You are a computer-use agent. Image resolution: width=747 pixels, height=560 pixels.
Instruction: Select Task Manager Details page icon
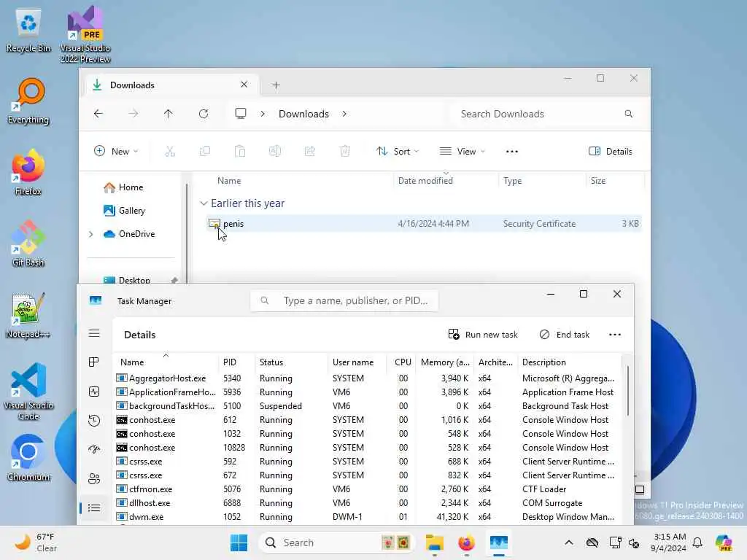click(94, 507)
